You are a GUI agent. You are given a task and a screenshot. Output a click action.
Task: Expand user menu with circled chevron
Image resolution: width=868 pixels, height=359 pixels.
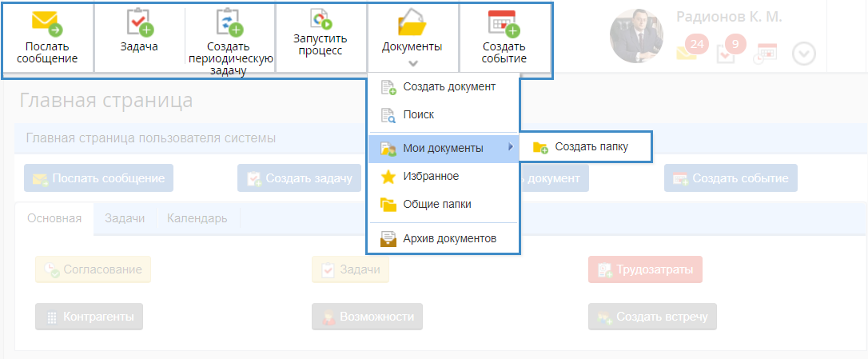804,54
